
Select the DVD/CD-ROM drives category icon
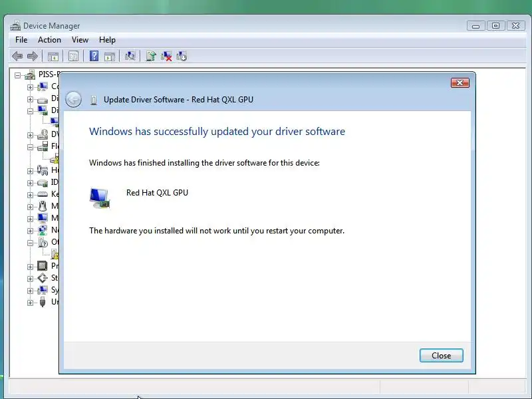coord(43,134)
